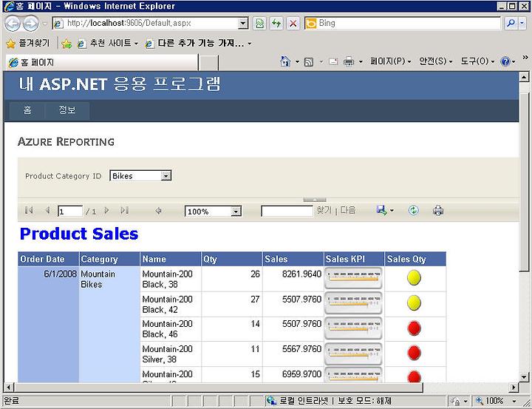Screen dimensions: 532x409
Task: Click the local intranet zone globe icon
Action: (x=271, y=401)
